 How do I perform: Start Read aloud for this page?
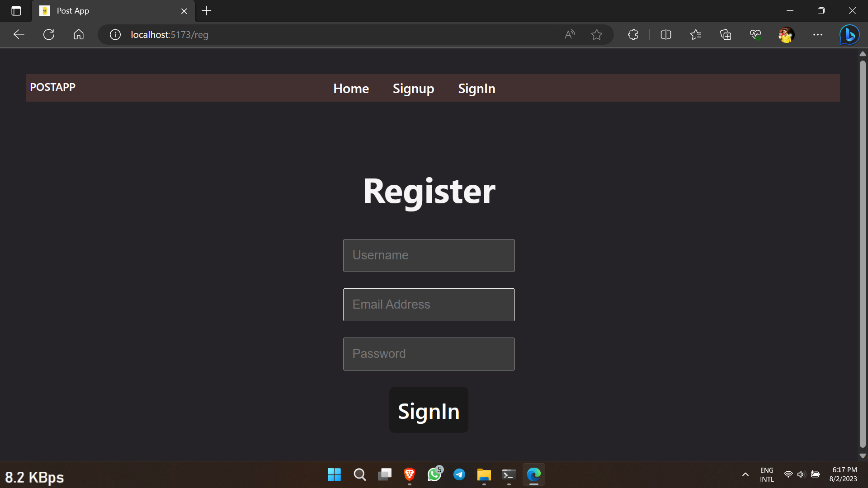point(569,34)
